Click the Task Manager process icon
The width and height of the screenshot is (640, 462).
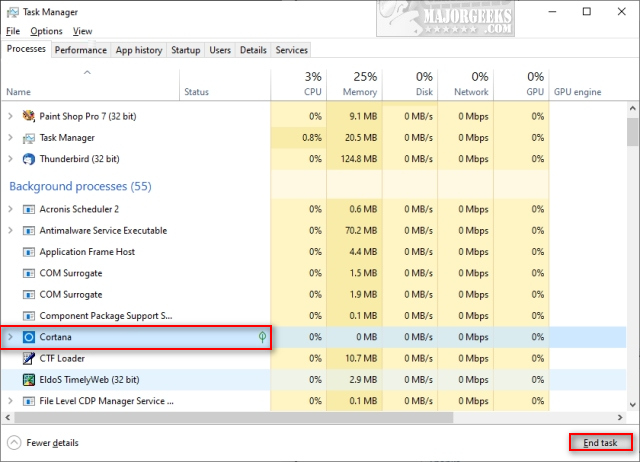pos(29,138)
